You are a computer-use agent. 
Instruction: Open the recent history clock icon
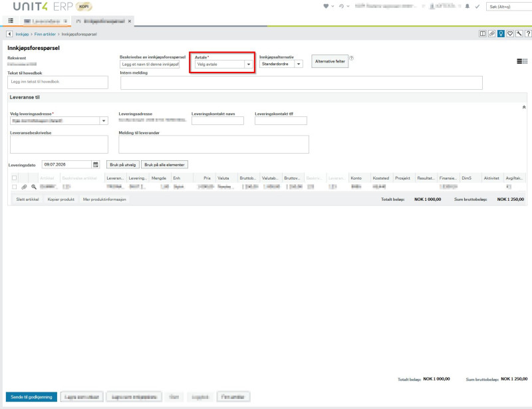(341, 6)
